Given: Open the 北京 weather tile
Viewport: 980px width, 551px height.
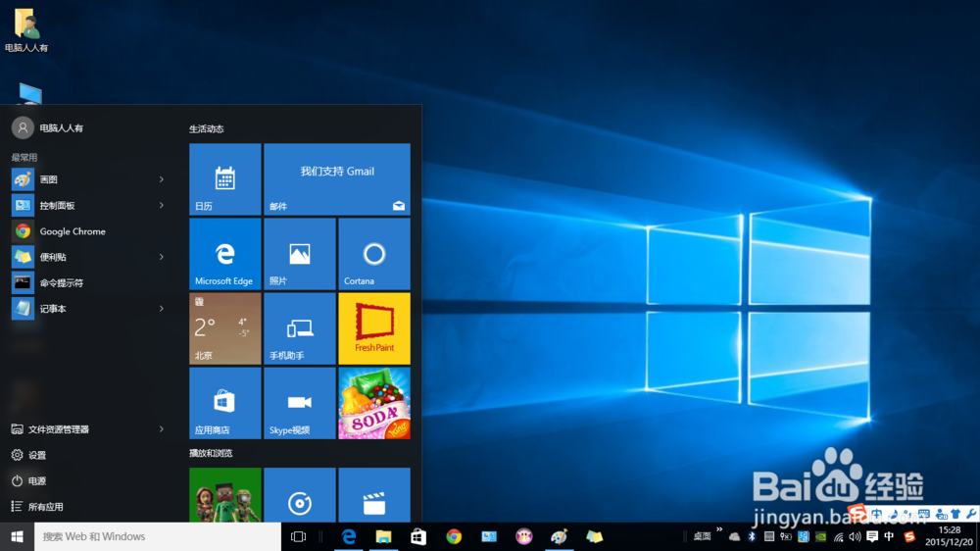Looking at the screenshot, I should tap(225, 328).
